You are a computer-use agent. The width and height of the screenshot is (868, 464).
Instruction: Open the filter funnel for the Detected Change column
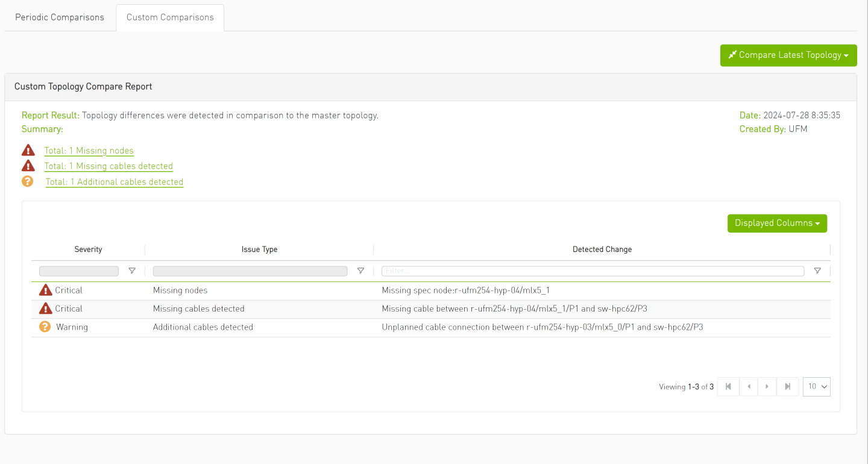click(x=817, y=271)
